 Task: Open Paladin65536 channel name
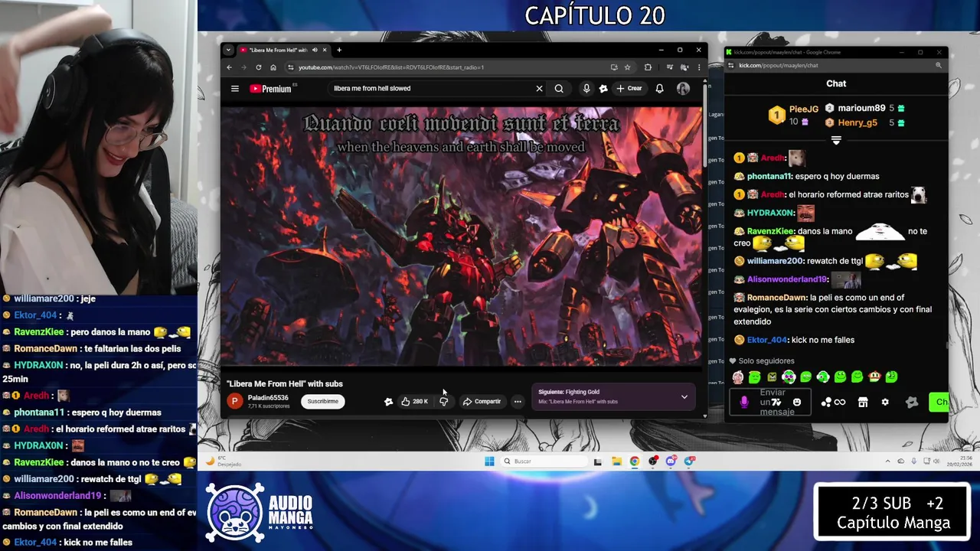point(268,398)
